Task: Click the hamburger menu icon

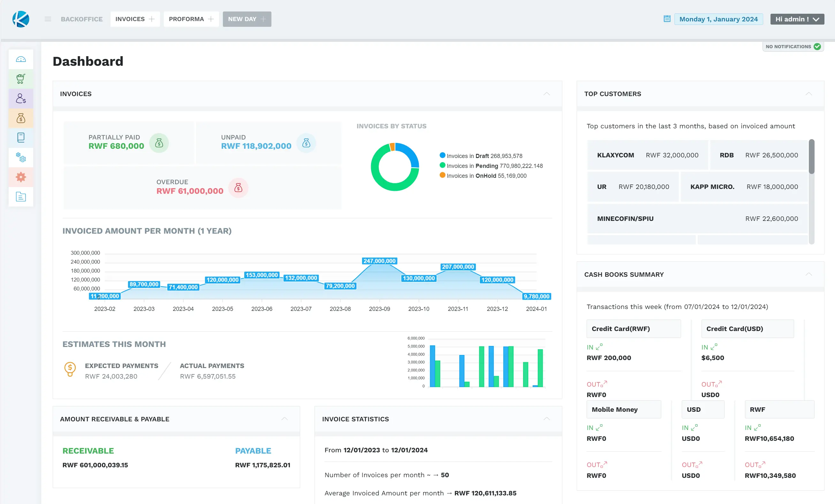Action: click(x=48, y=19)
